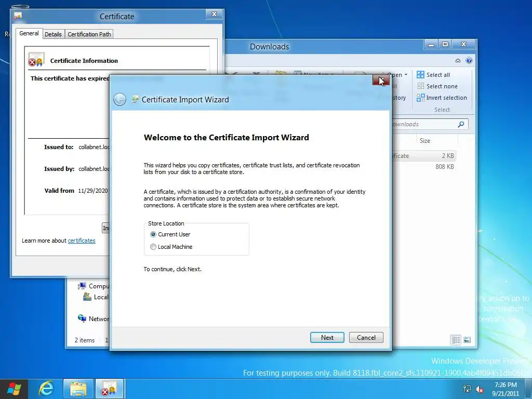
Task: Select the 2 KB certificate file row
Action: tap(424, 156)
